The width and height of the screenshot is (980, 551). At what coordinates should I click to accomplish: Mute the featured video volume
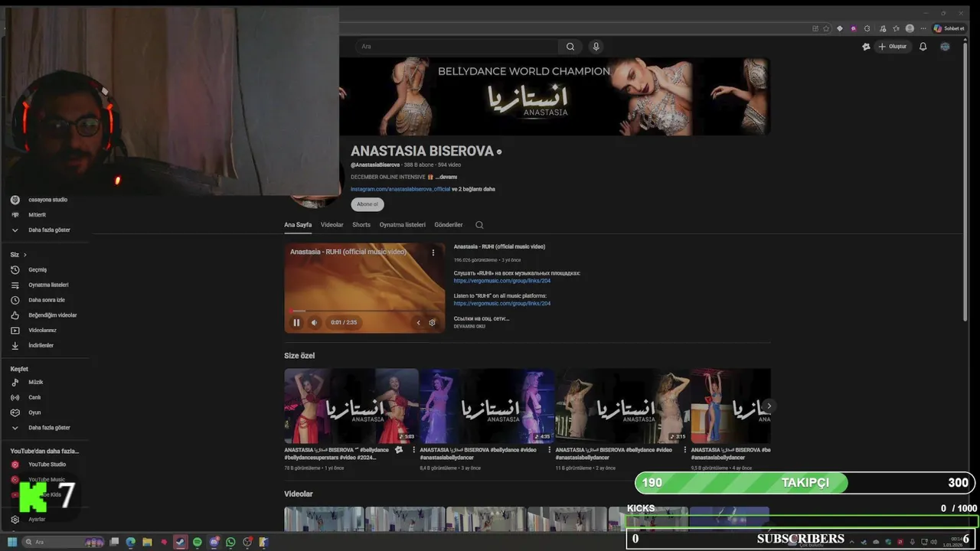[314, 323]
